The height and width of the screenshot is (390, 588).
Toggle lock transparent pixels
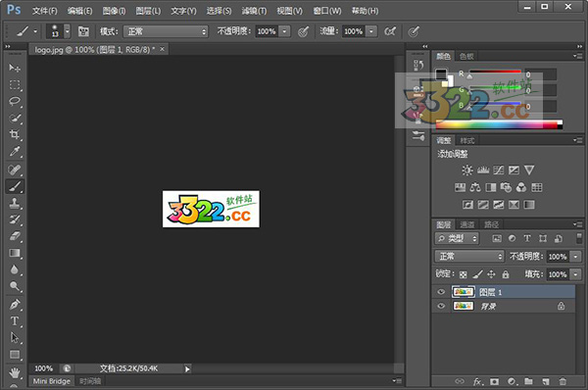464,274
